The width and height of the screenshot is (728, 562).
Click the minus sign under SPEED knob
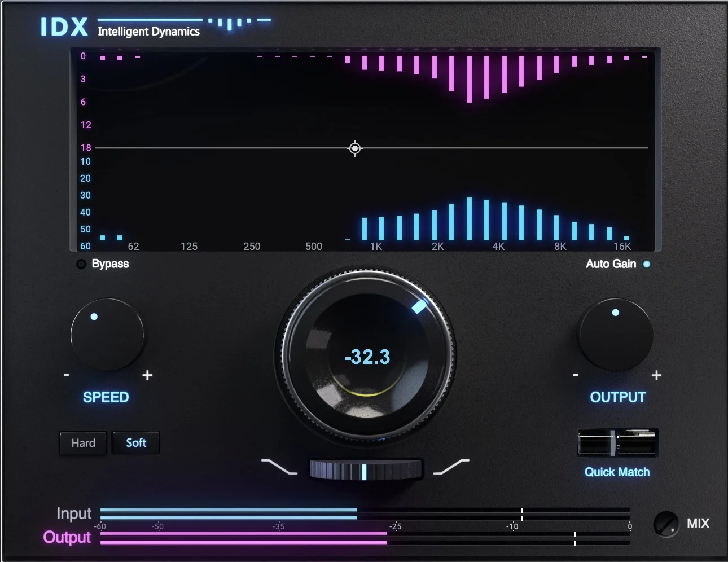67,375
